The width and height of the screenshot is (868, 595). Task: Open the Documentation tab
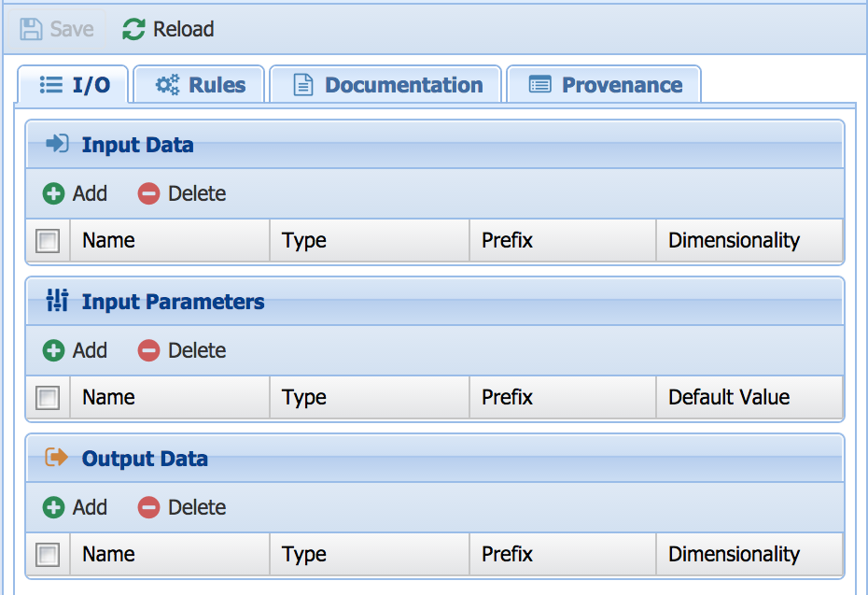tap(385, 85)
